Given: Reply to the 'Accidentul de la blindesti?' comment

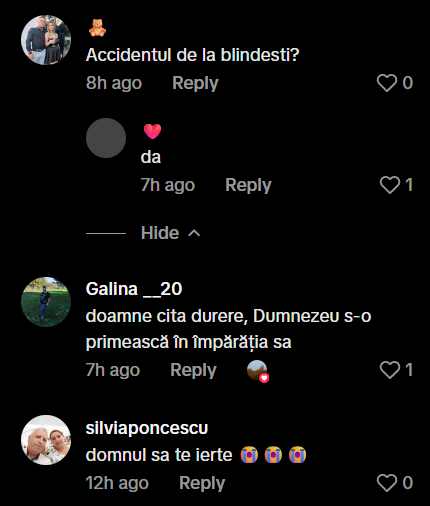Looking at the screenshot, I should (195, 83).
